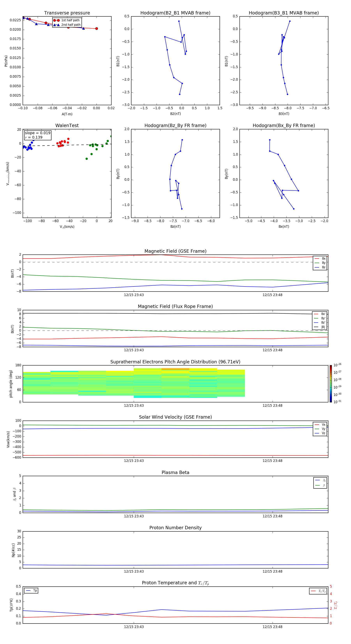Click the "Bx" entry in GSE legend
Screen dimensions: 351x644
coord(320,259)
